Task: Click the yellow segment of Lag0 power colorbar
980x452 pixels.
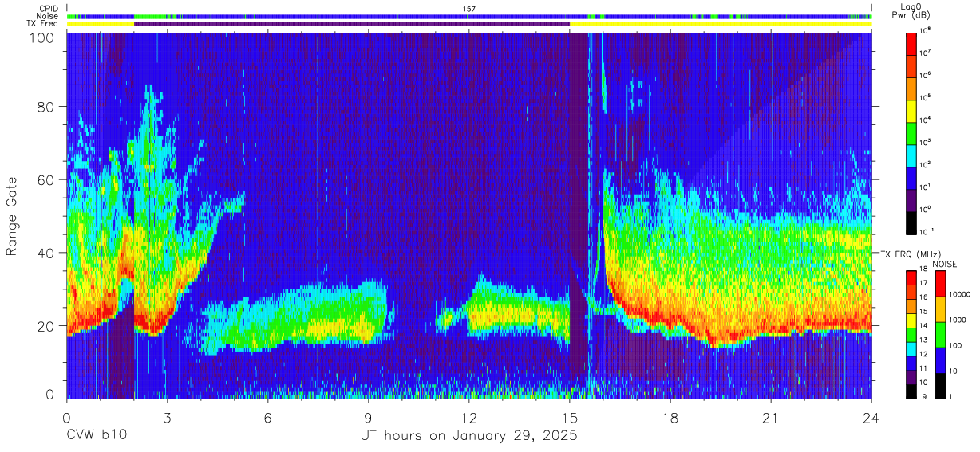Action: (911, 109)
